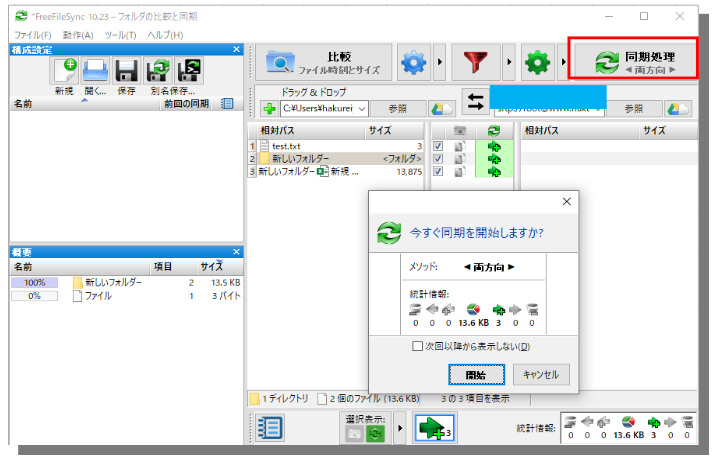
Task: Uncheck the checkbox for the test.txt row
Action: [x=437, y=146]
